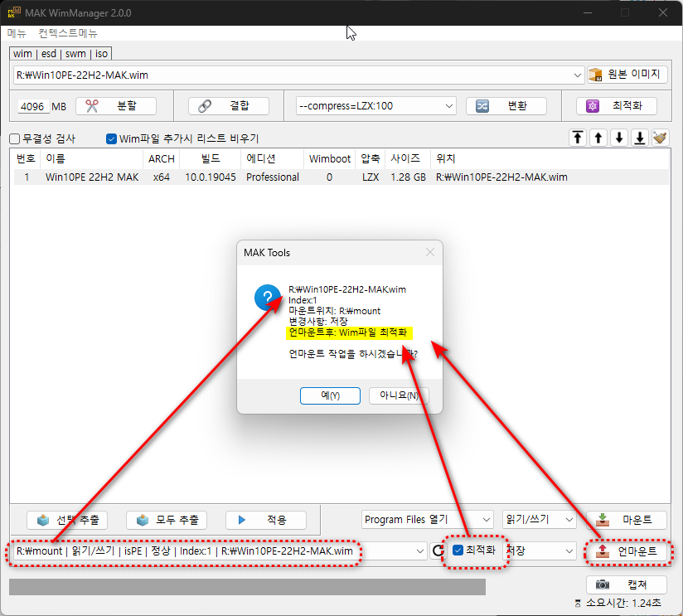
Task: Uncheck the bottom 최적화 checkbox
Action: pyautogui.click(x=458, y=551)
